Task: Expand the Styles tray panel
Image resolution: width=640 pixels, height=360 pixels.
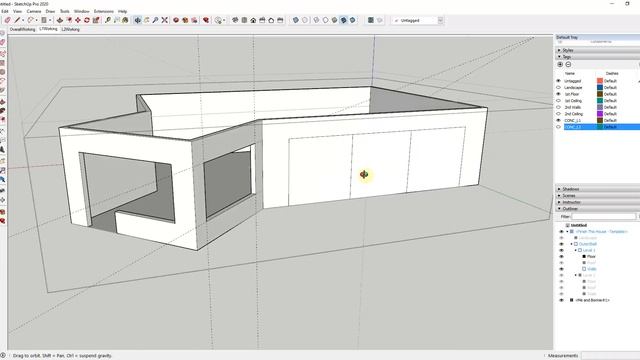Action: (x=559, y=50)
